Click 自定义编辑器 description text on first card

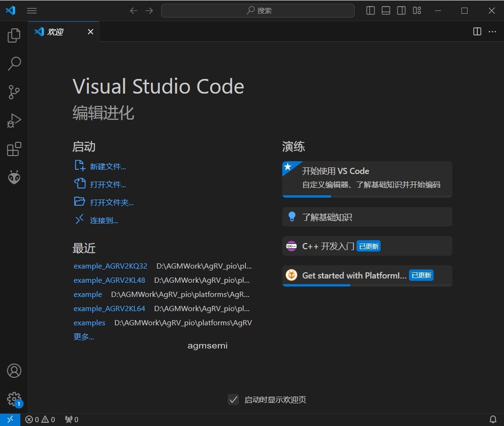pos(371,185)
